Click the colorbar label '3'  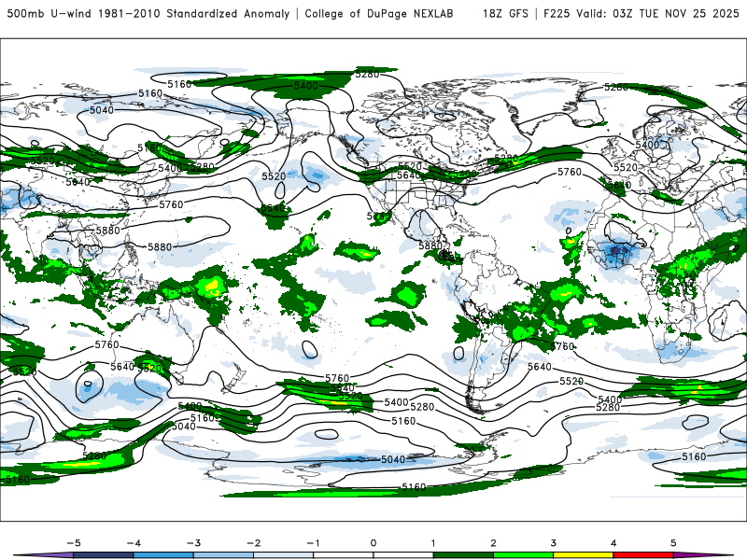point(553,543)
